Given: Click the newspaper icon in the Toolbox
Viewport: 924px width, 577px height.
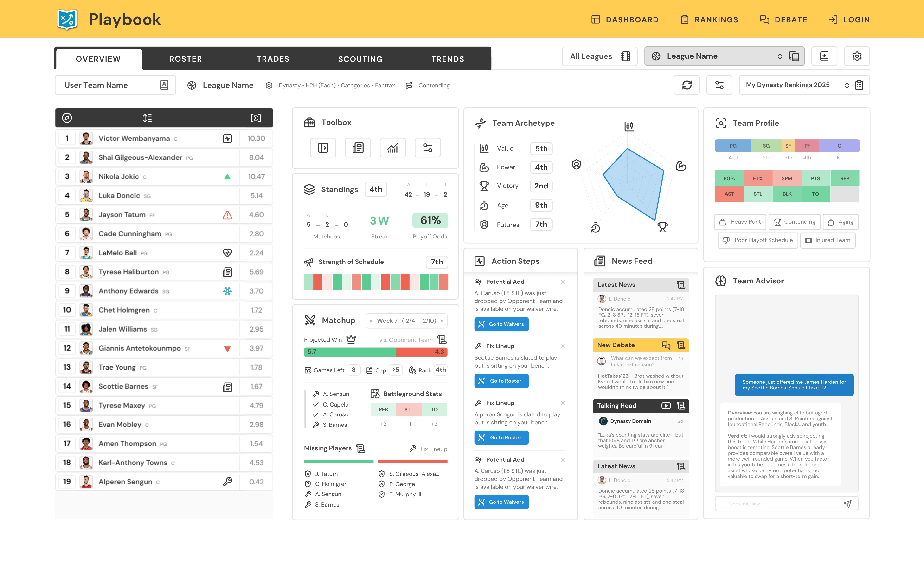Looking at the screenshot, I should click(358, 148).
